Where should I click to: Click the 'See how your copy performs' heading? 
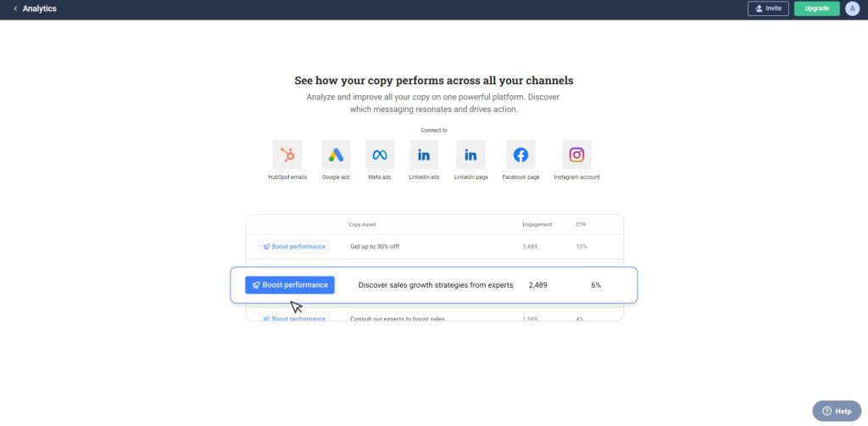(434, 81)
